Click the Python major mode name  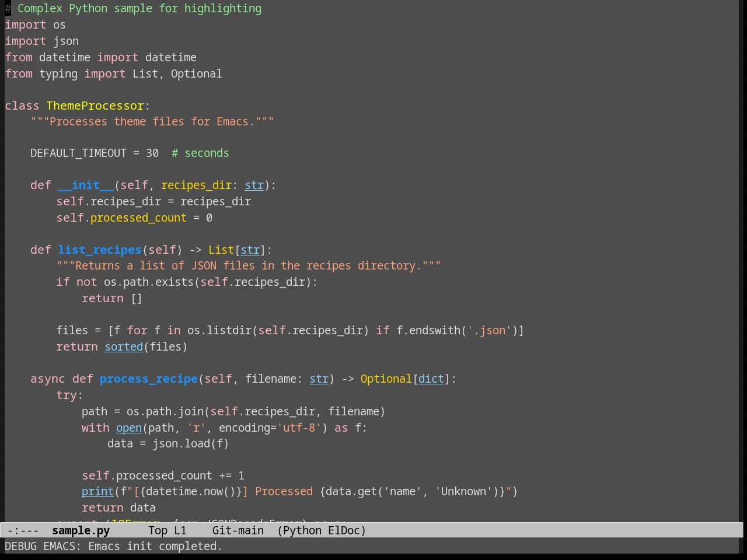tap(302, 530)
